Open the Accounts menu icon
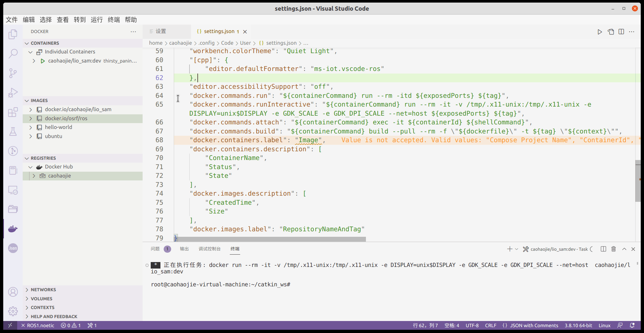Image resolution: width=644 pixels, height=333 pixels. point(13,292)
